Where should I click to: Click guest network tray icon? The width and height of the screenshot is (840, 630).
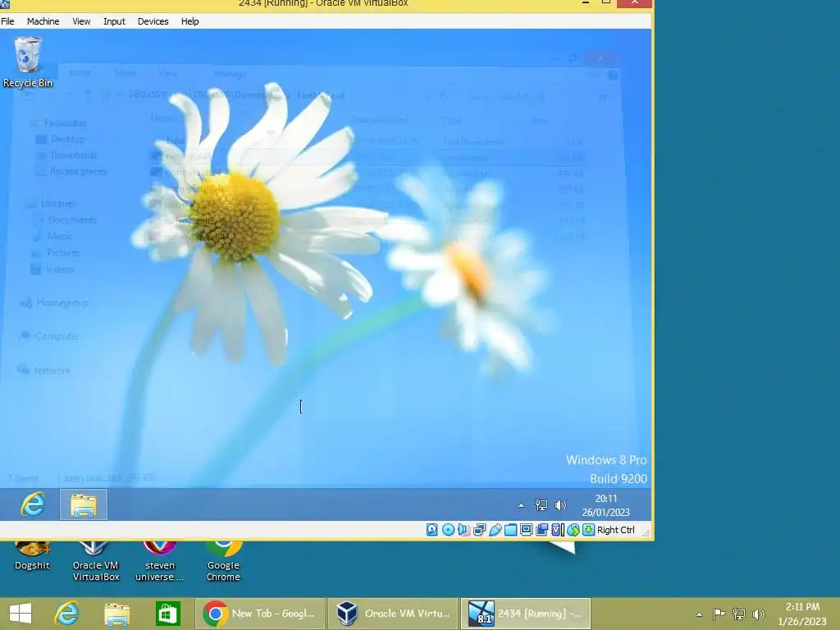click(x=541, y=504)
